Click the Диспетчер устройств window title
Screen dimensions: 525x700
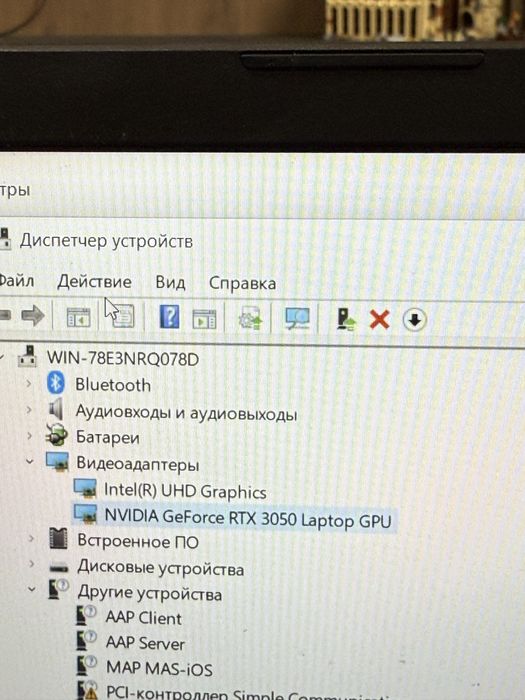[106, 241]
